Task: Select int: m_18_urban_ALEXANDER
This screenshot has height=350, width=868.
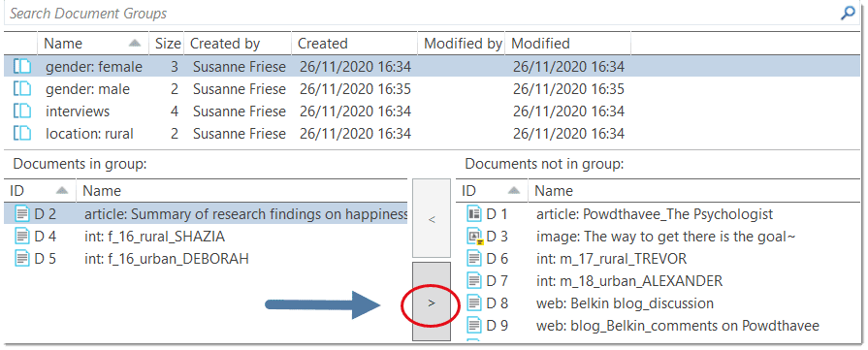Action: 628,281
